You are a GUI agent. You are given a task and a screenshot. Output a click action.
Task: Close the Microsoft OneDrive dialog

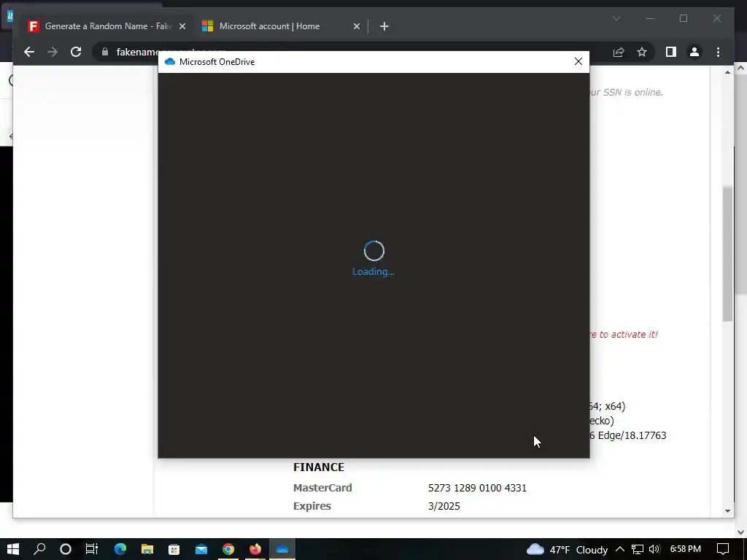pyautogui.click(x=578, y=61)
